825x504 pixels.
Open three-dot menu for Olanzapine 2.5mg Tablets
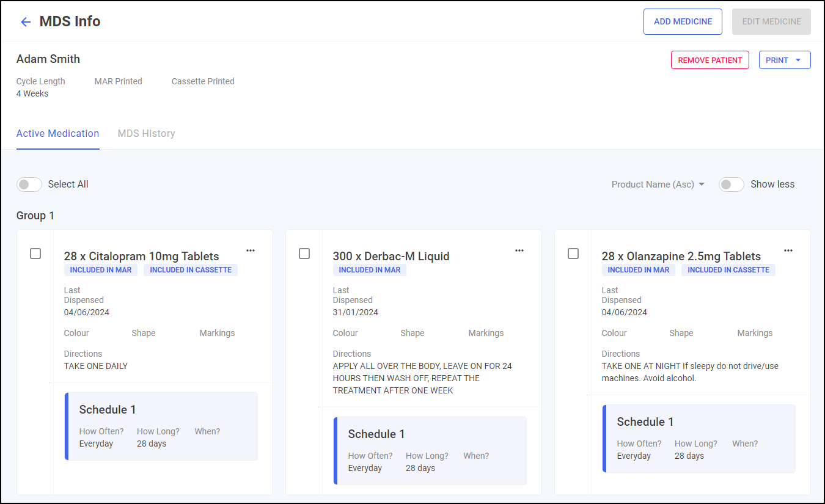(788, 250)
